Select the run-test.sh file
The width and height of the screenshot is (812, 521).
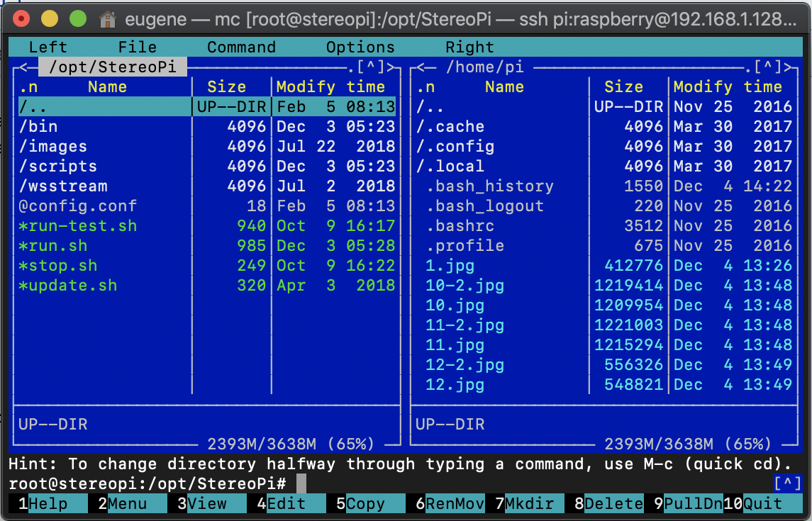pos(78,226)
